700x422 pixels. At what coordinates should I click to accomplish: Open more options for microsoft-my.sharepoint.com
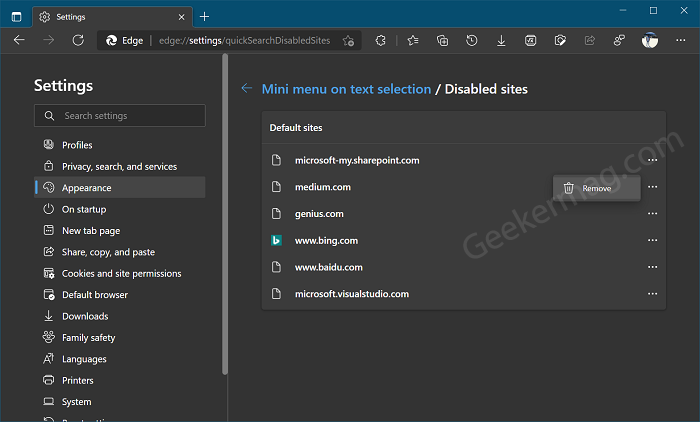[x=652, y=160]
